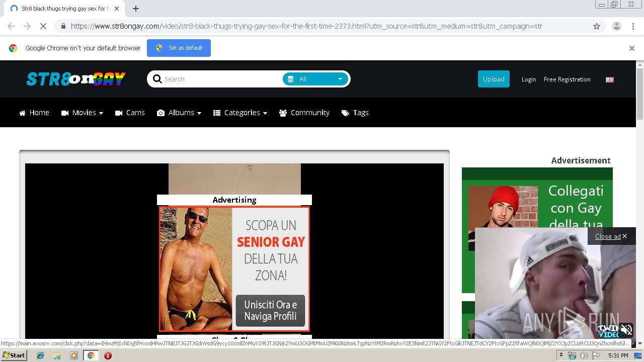Click the site logo
This screenshot has height=362, width=644.
coord(76,79)
